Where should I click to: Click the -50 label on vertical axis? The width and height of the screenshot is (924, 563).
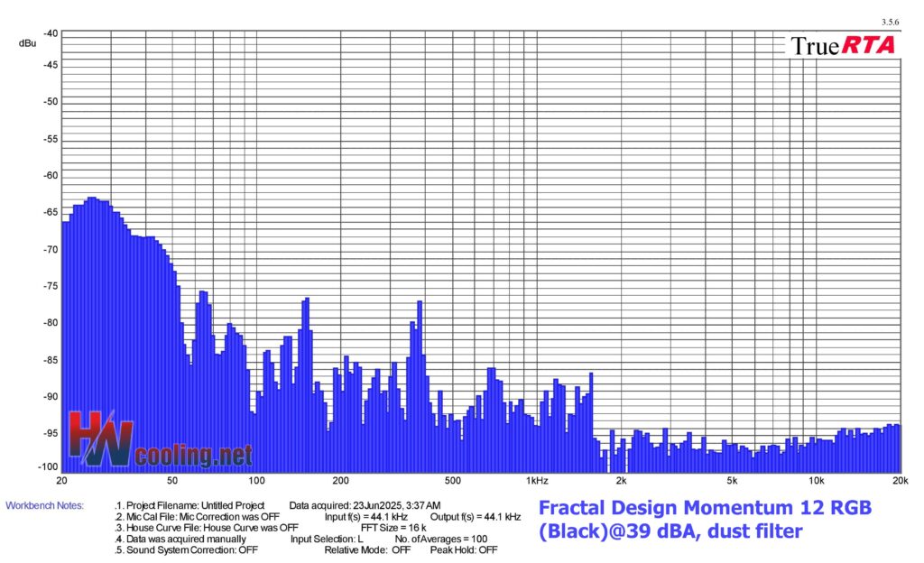click(51, 102)
